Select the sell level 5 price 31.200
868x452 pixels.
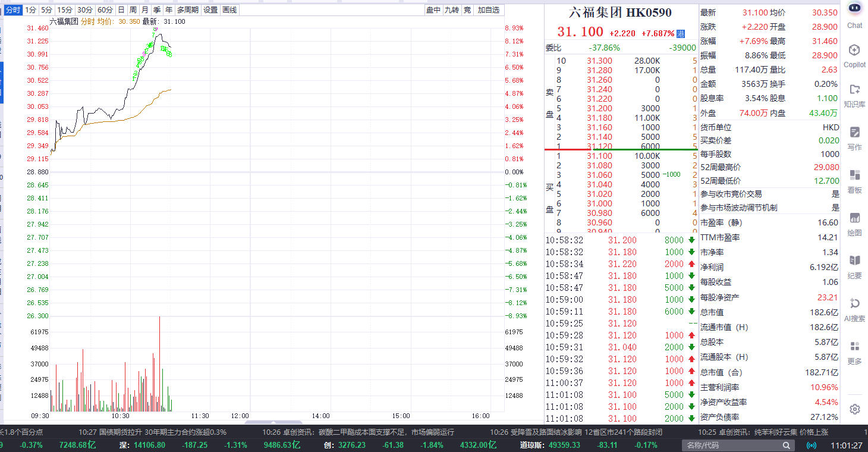tap(599, 108)
